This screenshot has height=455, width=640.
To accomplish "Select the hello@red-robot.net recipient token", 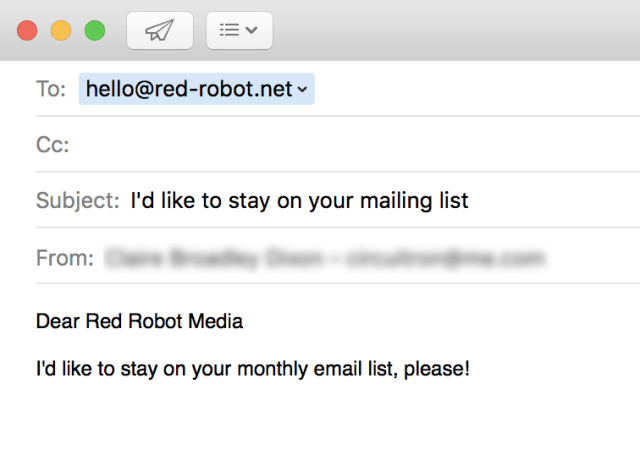I will (196, 89).
